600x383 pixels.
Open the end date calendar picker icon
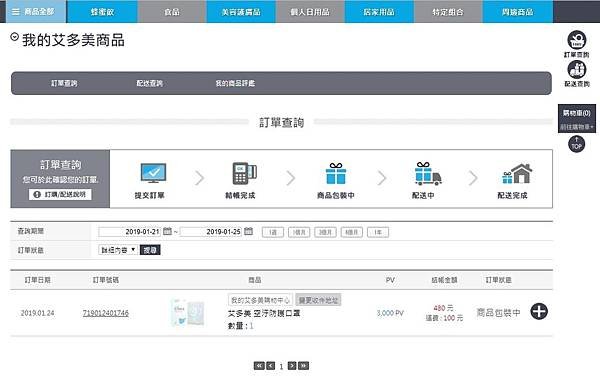[248, 231]
